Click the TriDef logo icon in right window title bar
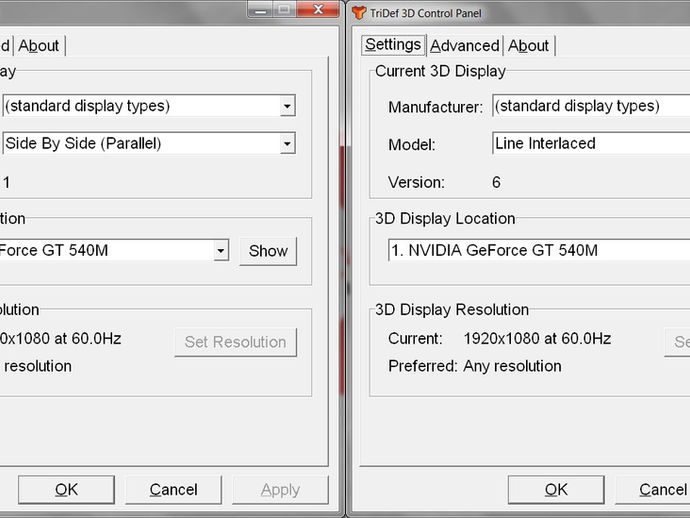Screen dimensions: 690x518 (359, 13)
